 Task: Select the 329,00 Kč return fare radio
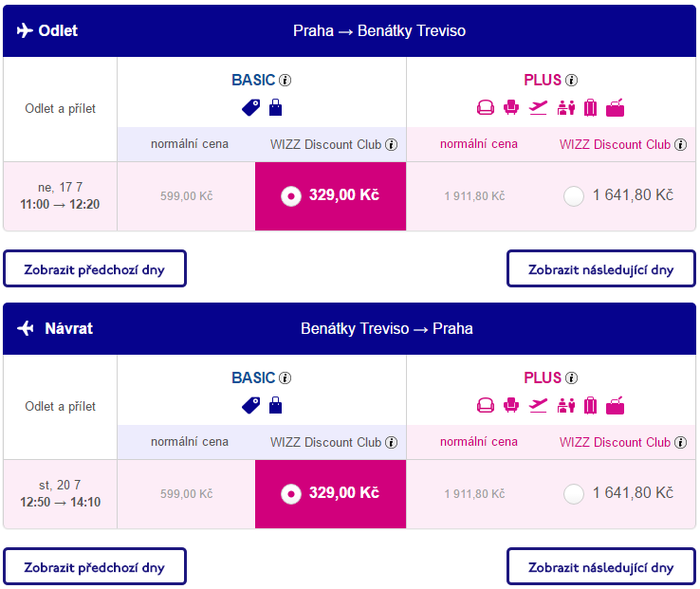pos(291,493)
